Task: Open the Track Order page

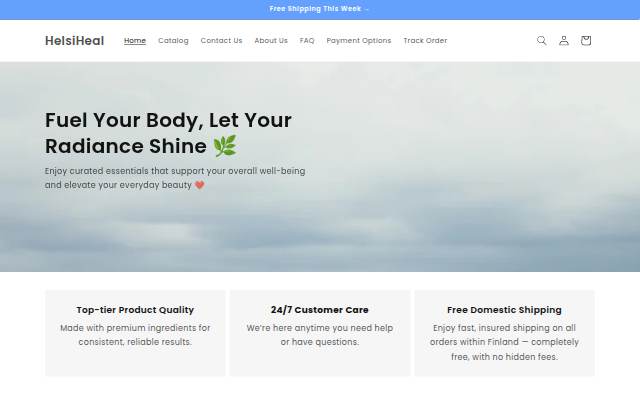Action: point(425,40)
